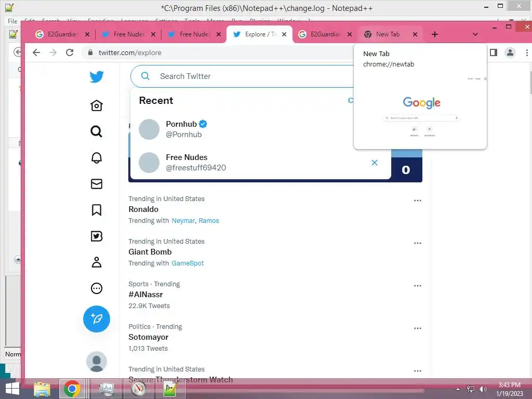Open more options for Severe Thunderstorm Watch
This screenshot has width=532, height=399.
[418, 371]
